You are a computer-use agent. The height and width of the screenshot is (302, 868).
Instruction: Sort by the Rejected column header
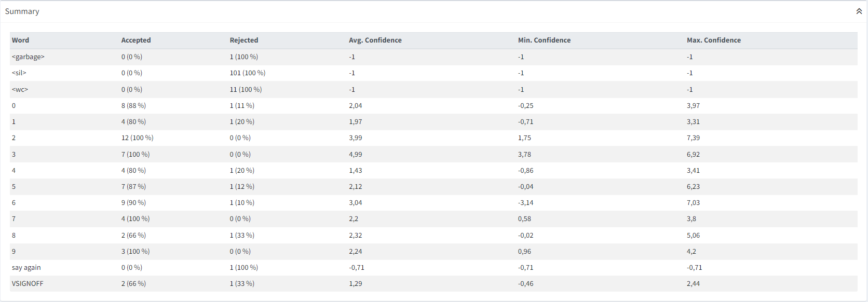click(x=244, y=40)
